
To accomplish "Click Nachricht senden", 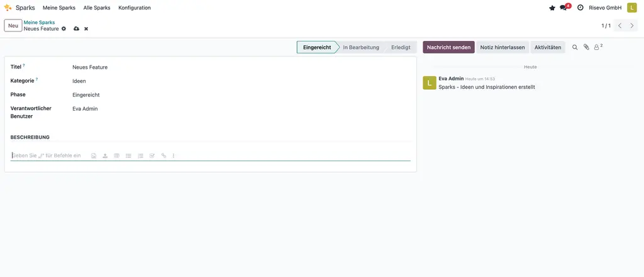I will (448, 47).
